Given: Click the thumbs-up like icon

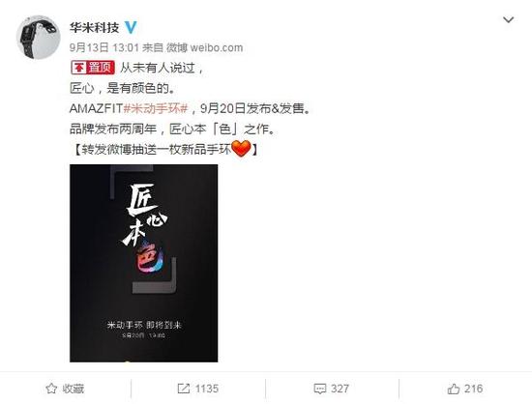Looking at the screenshot, I should [x=454, y=389].
